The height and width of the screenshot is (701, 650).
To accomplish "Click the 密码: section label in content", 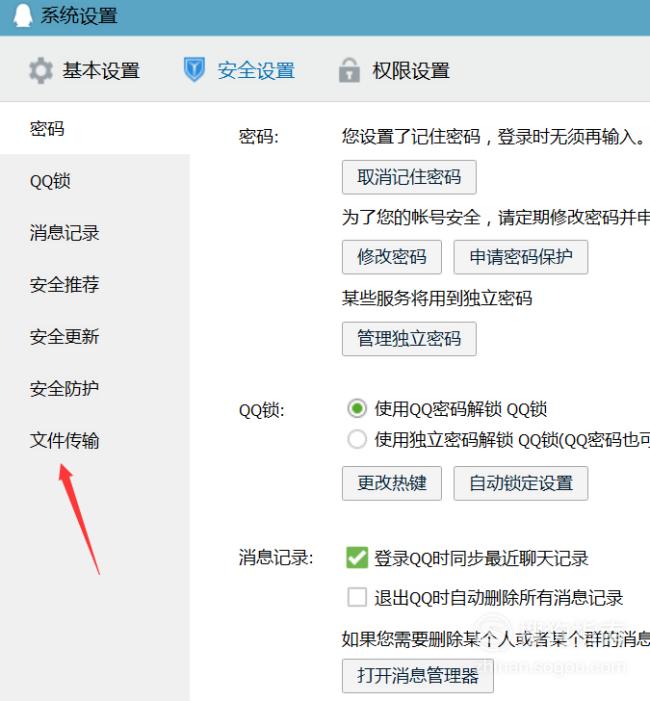I will tap(258, 137).
